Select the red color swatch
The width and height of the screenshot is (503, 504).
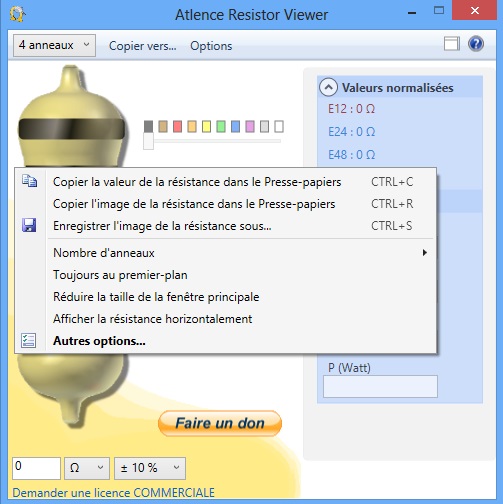point(177,127)
